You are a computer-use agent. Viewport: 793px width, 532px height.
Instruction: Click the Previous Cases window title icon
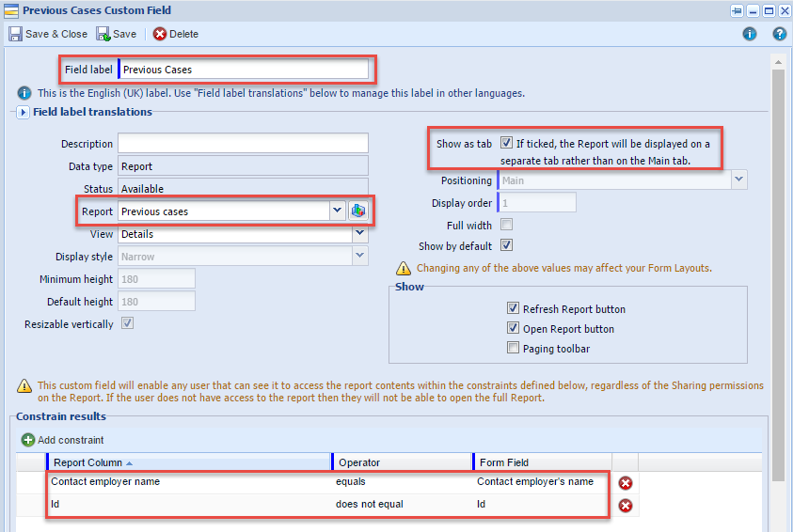pyautogui.click(x=11, y=10)
